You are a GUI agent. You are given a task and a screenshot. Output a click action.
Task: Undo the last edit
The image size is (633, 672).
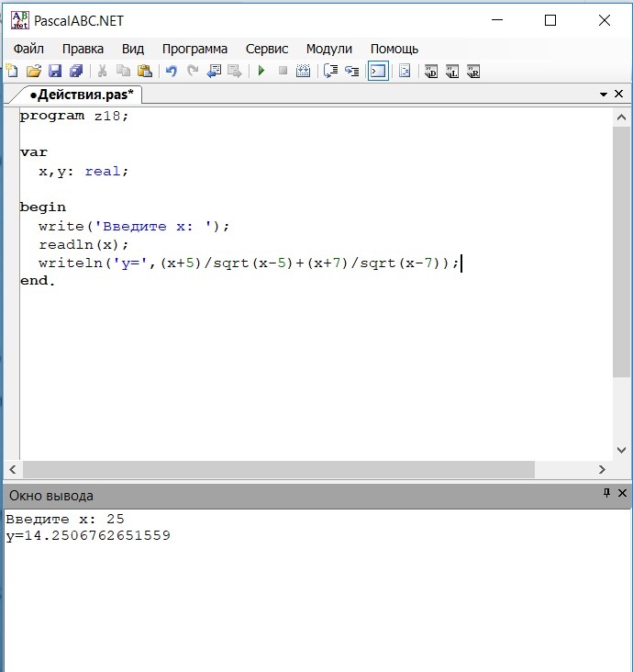172,71
